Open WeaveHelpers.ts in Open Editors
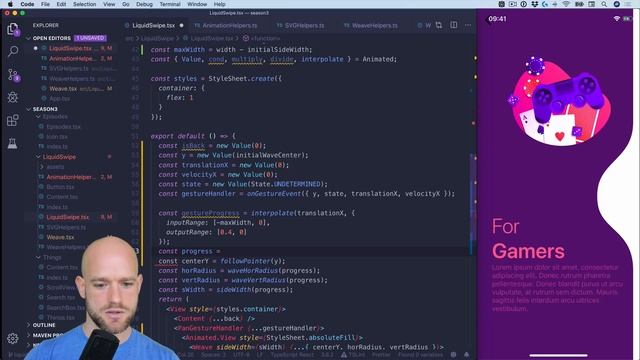This screenshot has height=360, width=640. [x=72, y=78]
